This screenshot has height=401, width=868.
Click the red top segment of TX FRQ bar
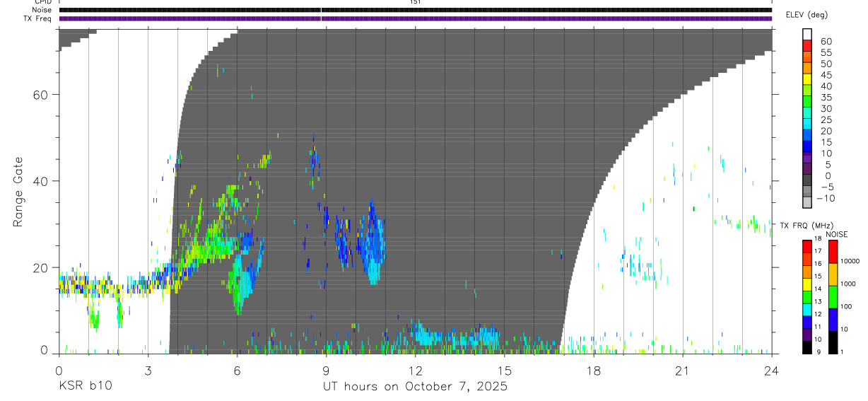point(807,247)
